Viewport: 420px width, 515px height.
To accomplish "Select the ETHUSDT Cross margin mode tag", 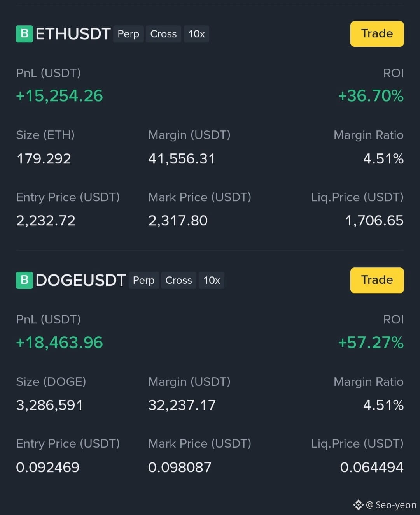I will pos(163,34).
